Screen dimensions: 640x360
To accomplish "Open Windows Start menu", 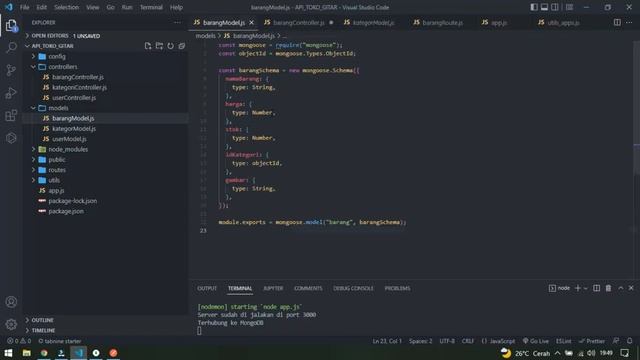I will [x=8, y=353].
